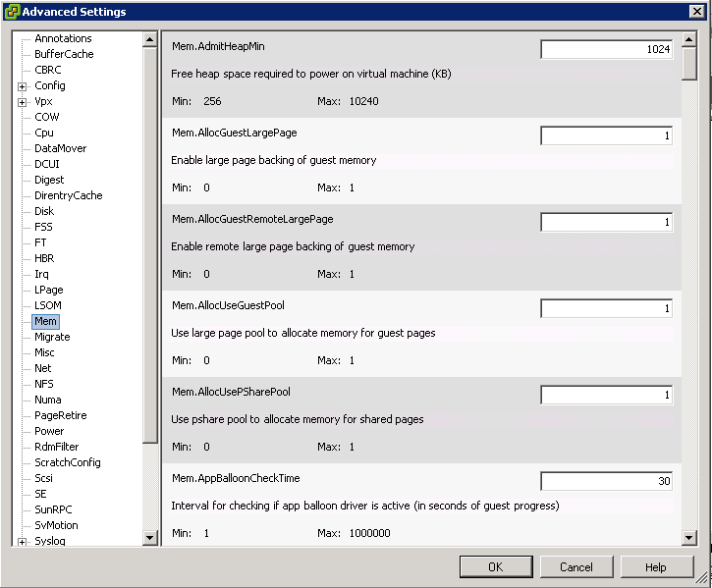The width and height of the screenshot is (712, 588).
Task: Select the FT tree item
Action: 40,242
